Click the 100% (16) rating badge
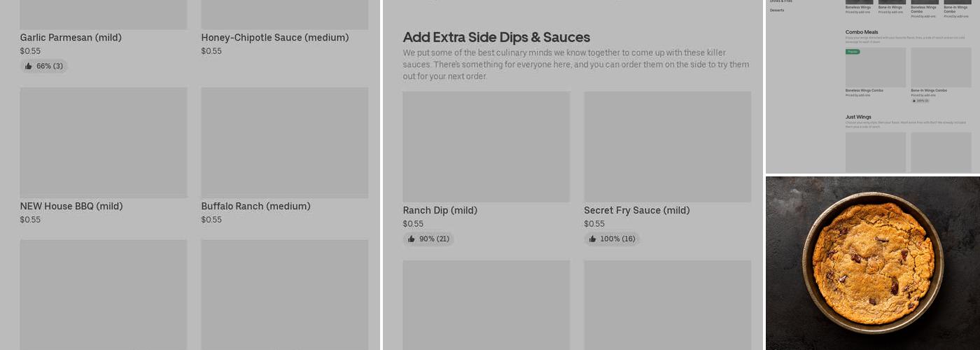Viewport: 980px width, 350px height. pyautogui.click(x=612, y=239)
